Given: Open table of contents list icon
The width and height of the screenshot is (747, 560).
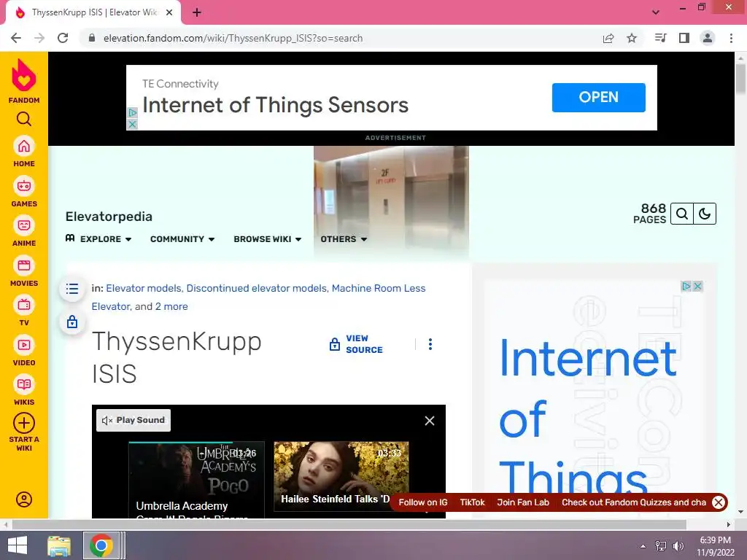Looking at the screenshot, I should tap(72, 289).
